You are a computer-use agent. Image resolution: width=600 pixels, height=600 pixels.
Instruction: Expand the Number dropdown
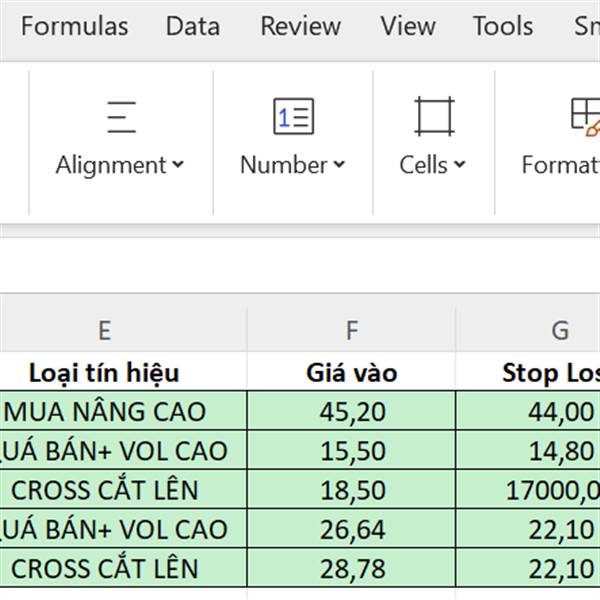click(x=292, y=165)
